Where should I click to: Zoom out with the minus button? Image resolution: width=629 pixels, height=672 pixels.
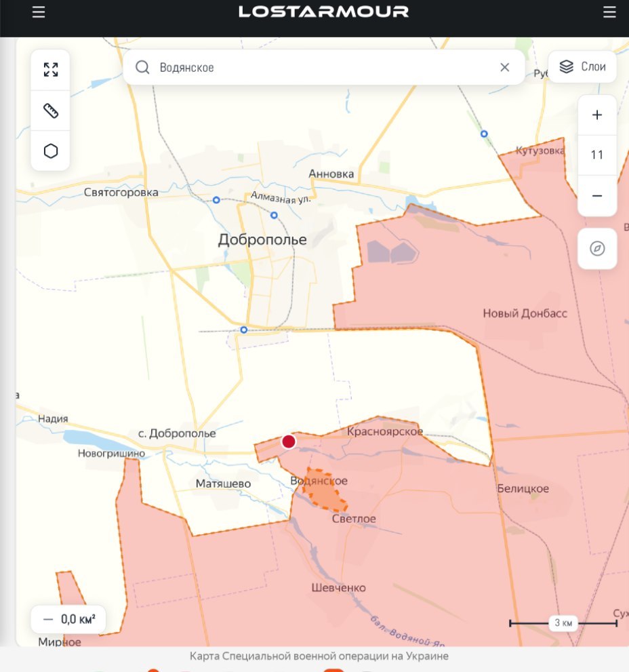coord(597,196)
